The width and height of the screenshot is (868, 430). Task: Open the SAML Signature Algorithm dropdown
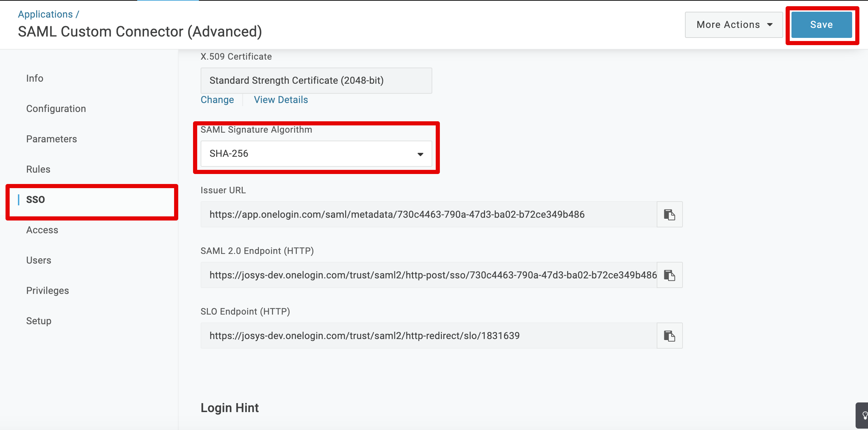(x=316, y=154)
